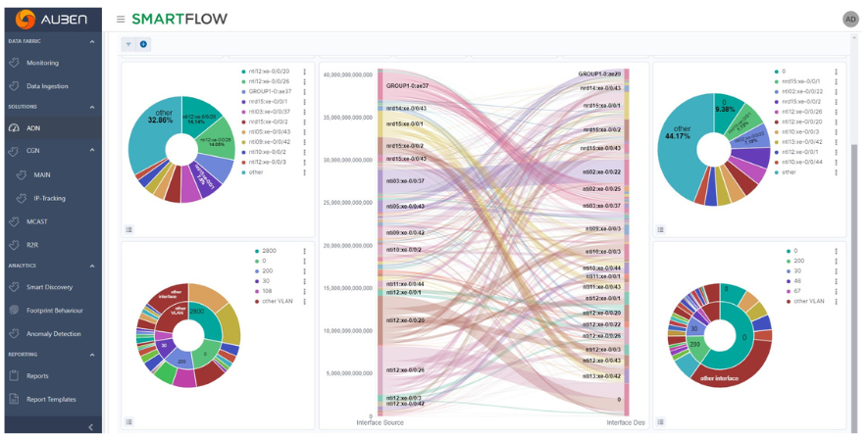This screenshot has width=868, height=437.
Task: Click the Monitoring handshake icon
Action: [15, 63]
